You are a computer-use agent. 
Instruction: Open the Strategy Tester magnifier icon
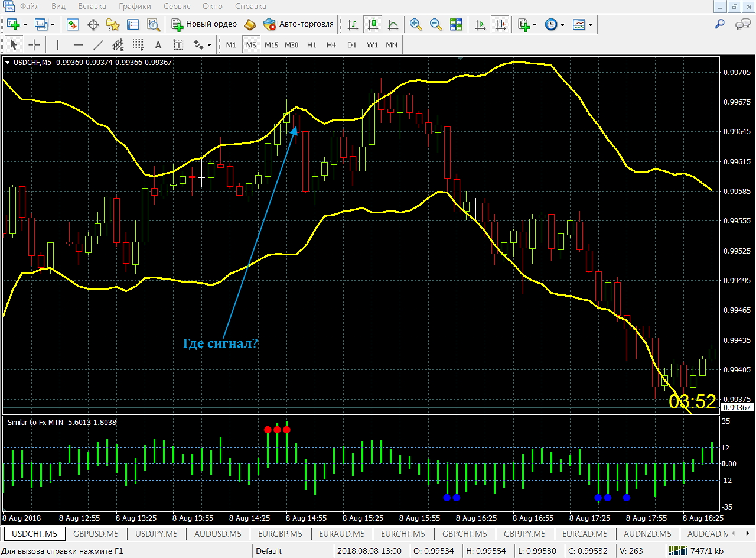click(154, 24)
